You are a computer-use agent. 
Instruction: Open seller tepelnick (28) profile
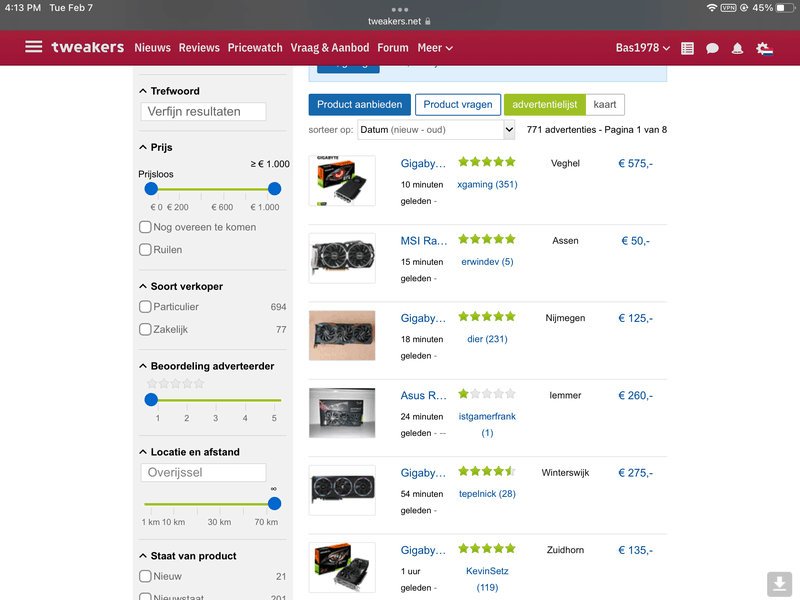pyautogui.click(x=487, y=493)
